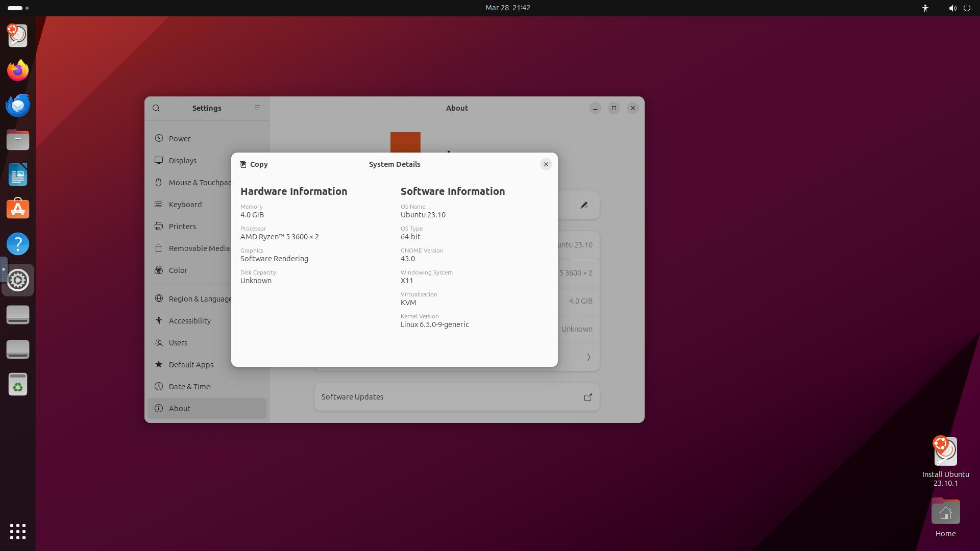
Task: Open Software Updates row
Action: tap(457, 397)
